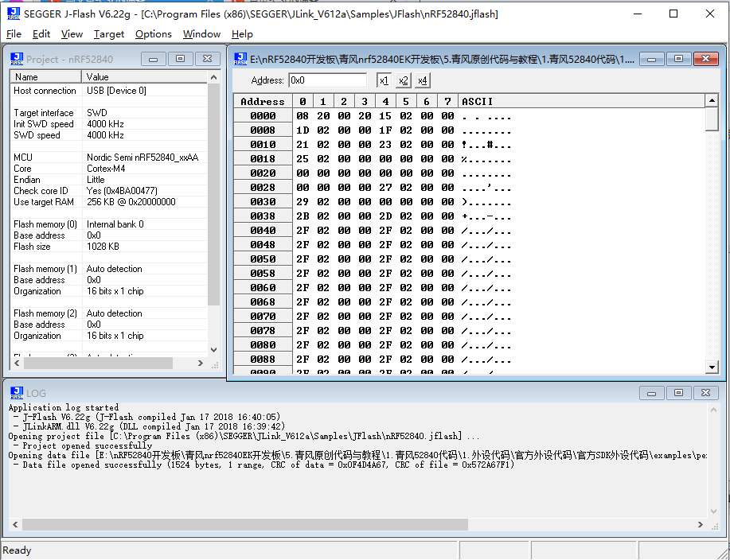730x560 pixels.
Task: Click the J-Flash Project window icon
Action: pyautogui.click(x=18, y=58)
